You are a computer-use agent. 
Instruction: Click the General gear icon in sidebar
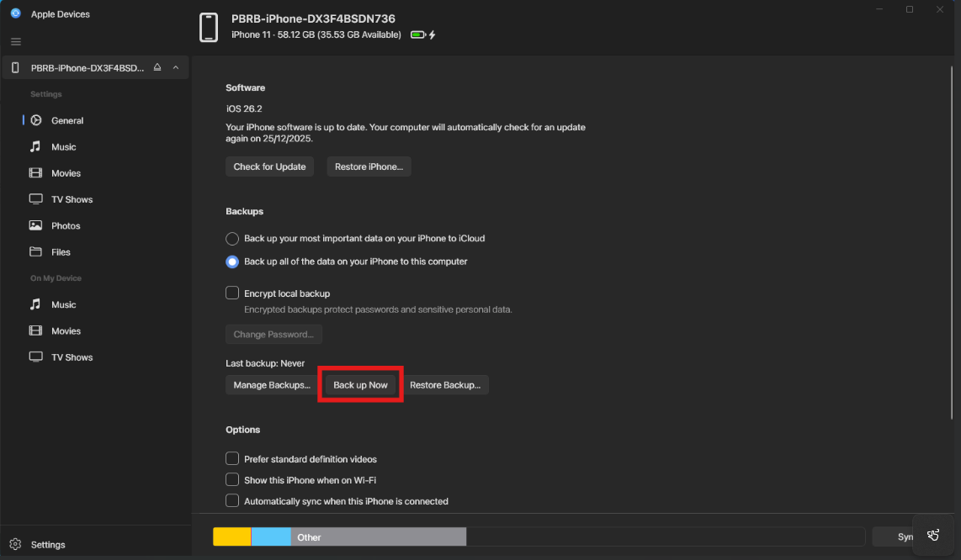(x=36, y=120)
